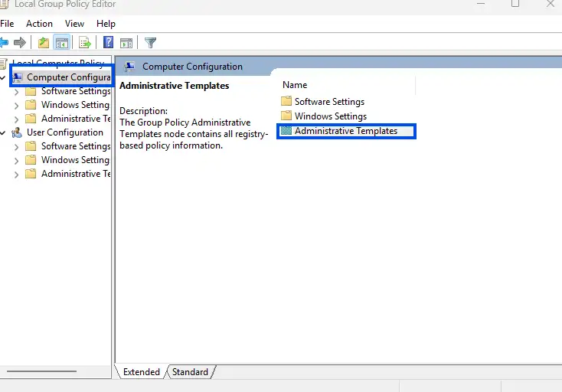Screen dimensions: 562x392
Task: Toggle Show/Hide Console Tree icon
Action: (62, 43)
